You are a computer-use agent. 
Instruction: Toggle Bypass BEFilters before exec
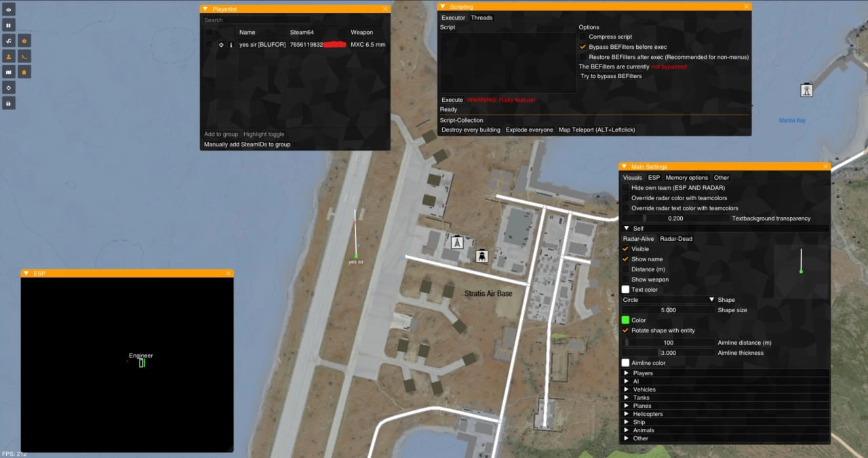[x=583, y=47]
